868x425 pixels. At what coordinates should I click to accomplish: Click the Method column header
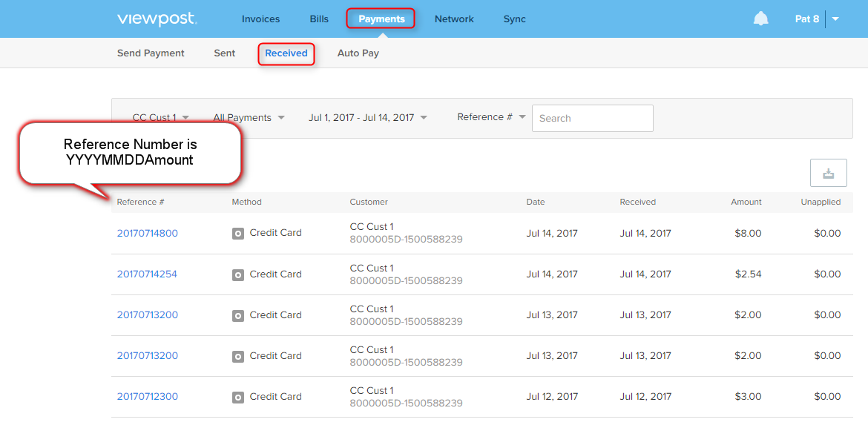point(246,202)
